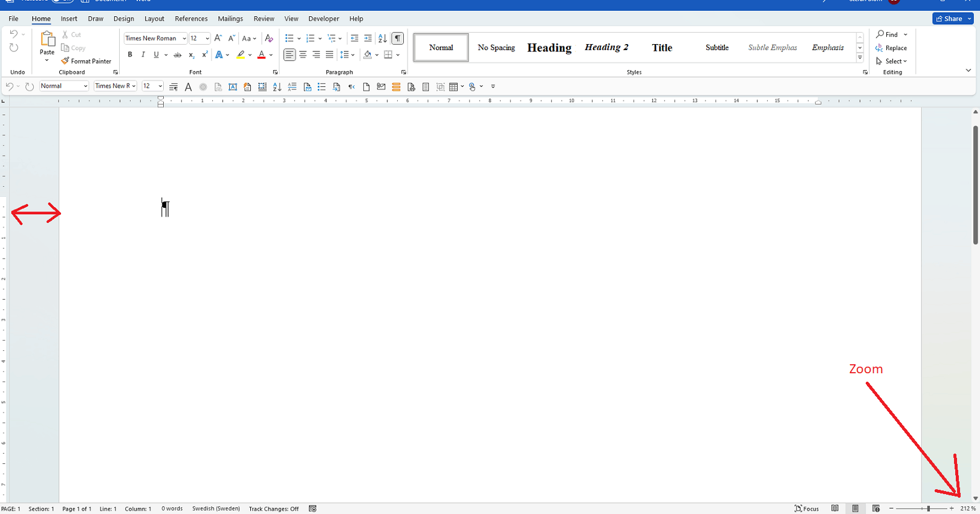Open the ribbon font size dropdown
This screenshot has width=980, height=514.
pyautogui.click(x=207, y=38)
